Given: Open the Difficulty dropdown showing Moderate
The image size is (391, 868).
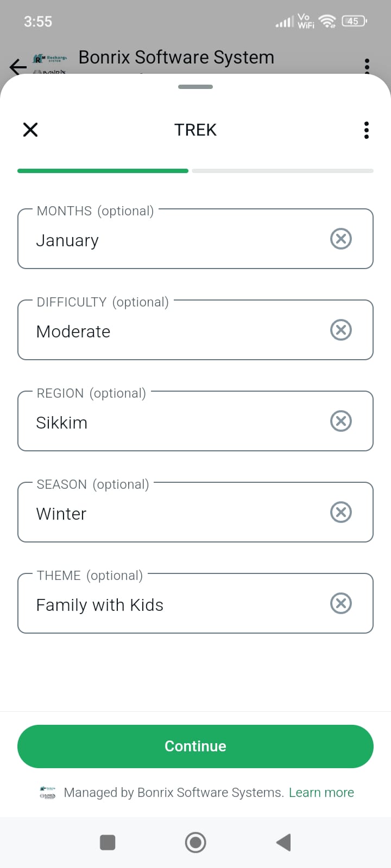Looking at the screenshot, I should click(174, 331).
